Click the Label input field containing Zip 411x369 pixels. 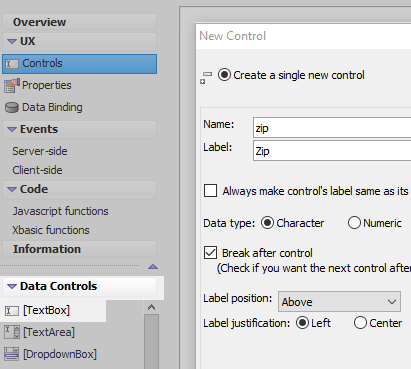click(x=332, y=151)
